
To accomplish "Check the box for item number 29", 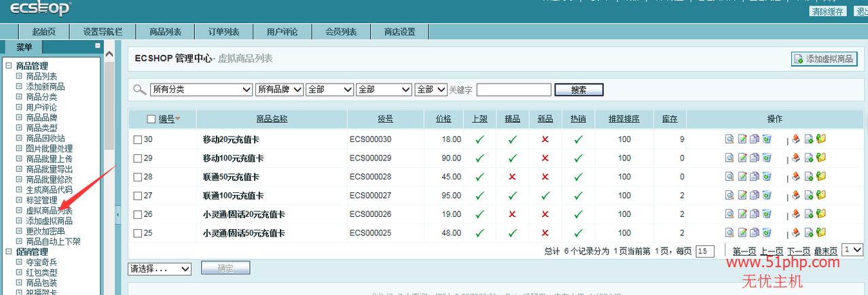I will [x=137, y=158].
